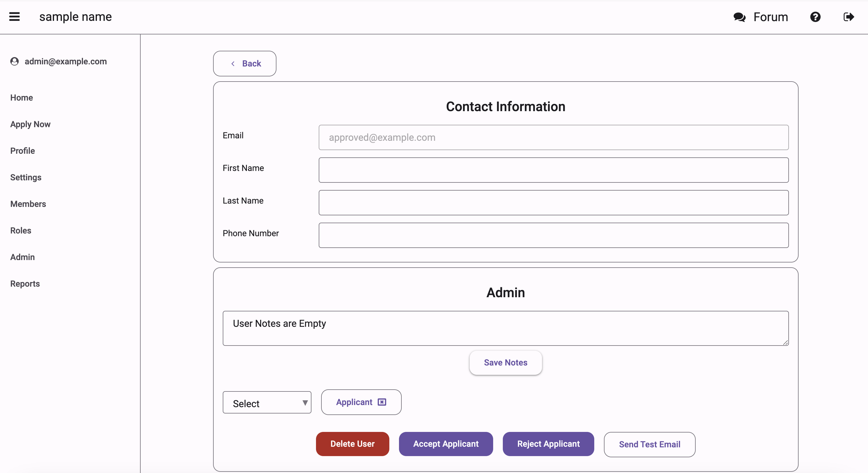
Task: Click the Applicant badge close icon
Action: coord(382,402)
